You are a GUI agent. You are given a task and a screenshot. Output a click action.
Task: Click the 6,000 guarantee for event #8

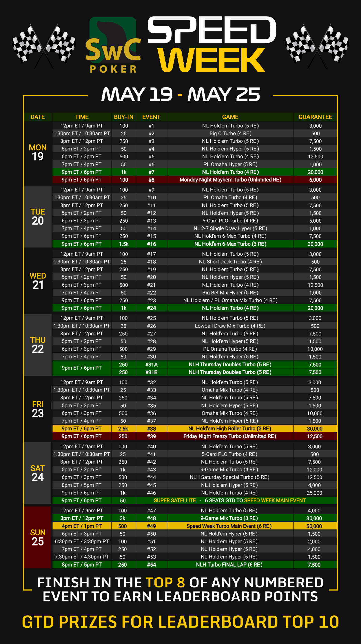pyautogui.click(x=315, y=180)
